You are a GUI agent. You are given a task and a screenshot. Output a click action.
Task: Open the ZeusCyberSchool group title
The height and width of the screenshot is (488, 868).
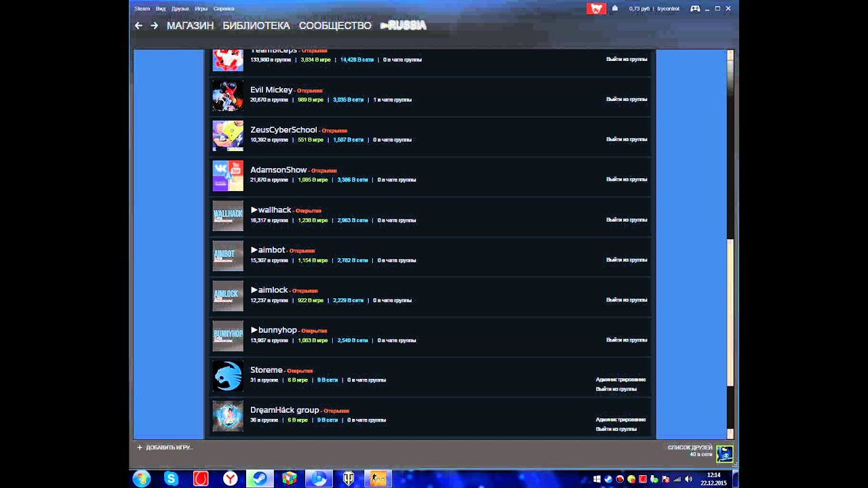283,129
